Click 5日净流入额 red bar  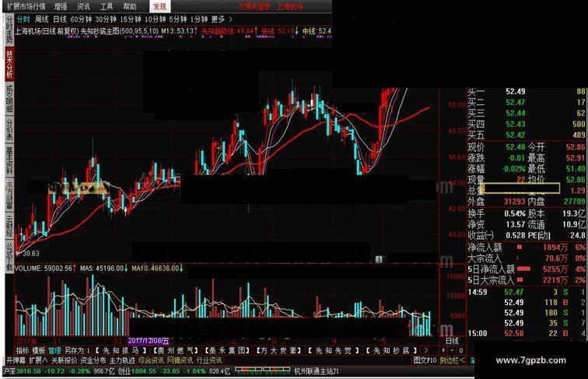524,269
